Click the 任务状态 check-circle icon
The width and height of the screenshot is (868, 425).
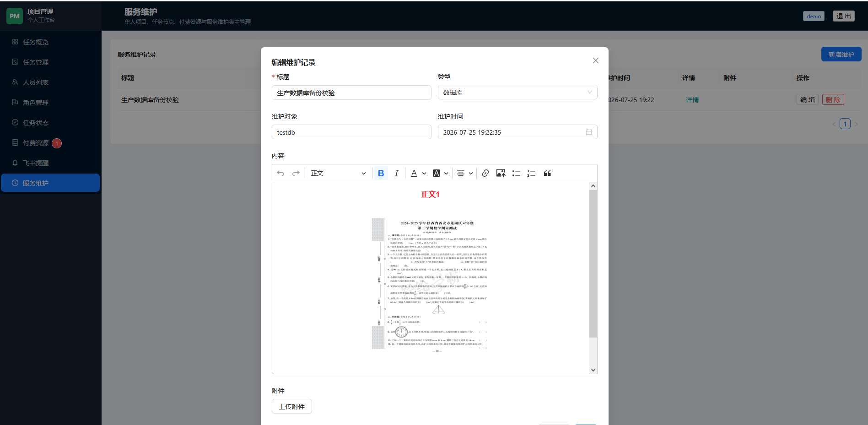(x=15, y=122)
